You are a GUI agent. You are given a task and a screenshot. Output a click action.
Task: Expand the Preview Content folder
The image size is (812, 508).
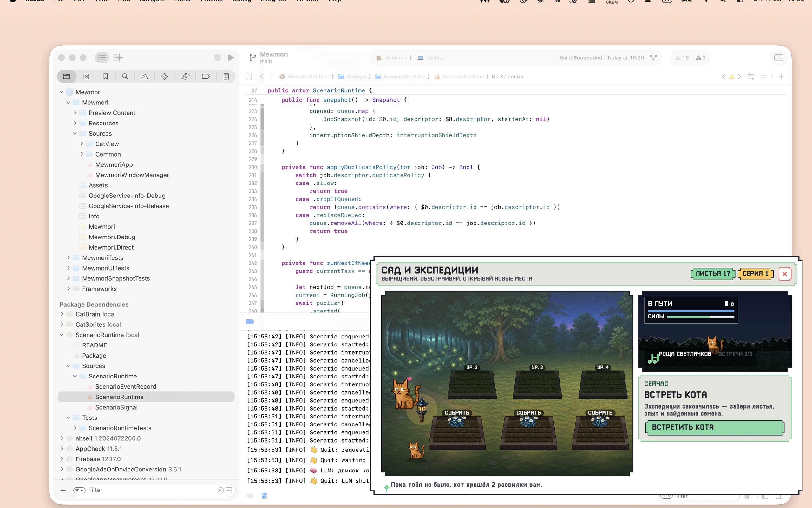(75, 113)
